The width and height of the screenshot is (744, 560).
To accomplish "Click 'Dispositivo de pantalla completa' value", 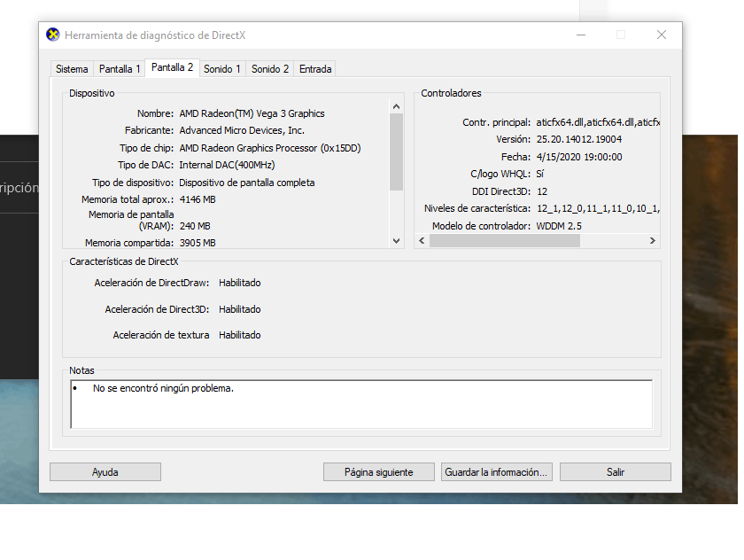I will pyautogui.click(x=247, y=183).
